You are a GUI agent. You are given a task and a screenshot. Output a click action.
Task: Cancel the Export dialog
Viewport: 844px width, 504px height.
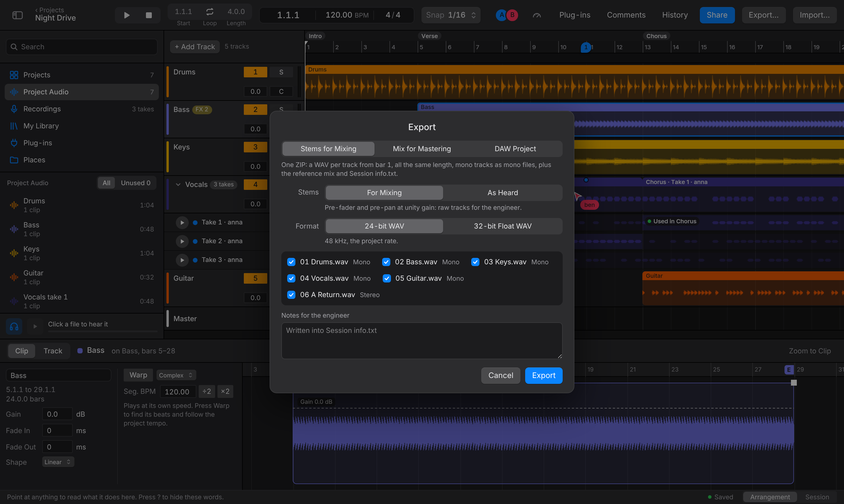501,375
